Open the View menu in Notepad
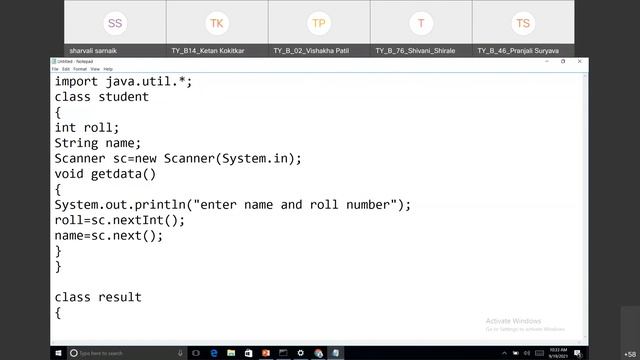The width and height of the screenshot is (640, 360). [95, 69]
